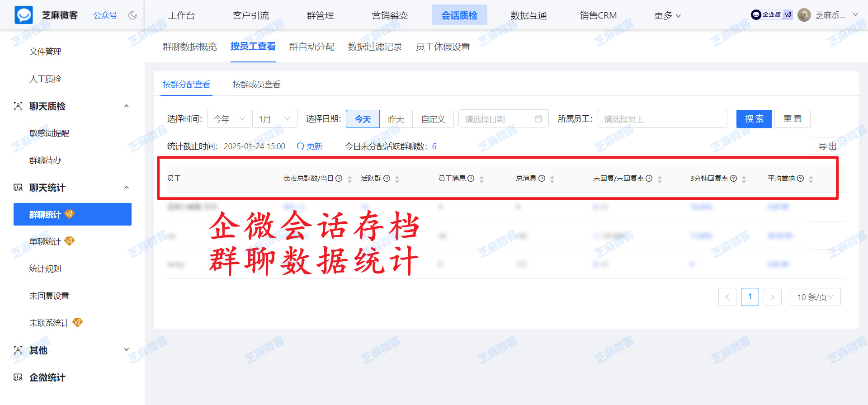The height and width of the screenshot is (405, 868).
Task: Open the 1月 month dropdown
Action: point(274,119)
